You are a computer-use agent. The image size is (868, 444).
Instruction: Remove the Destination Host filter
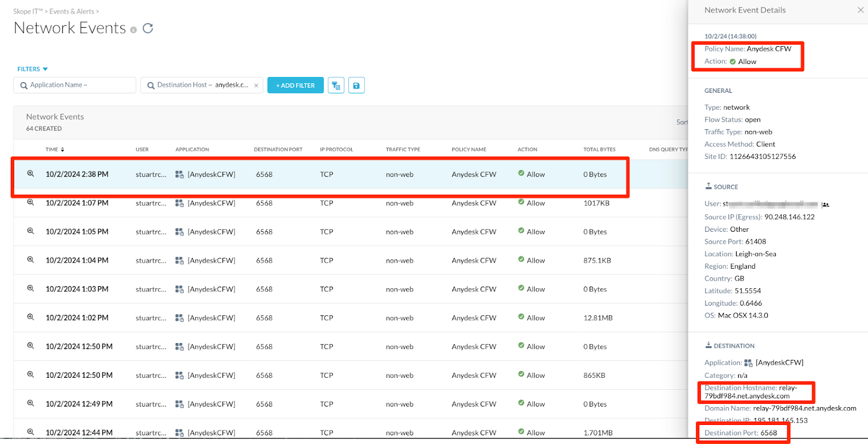coord(256,85)
